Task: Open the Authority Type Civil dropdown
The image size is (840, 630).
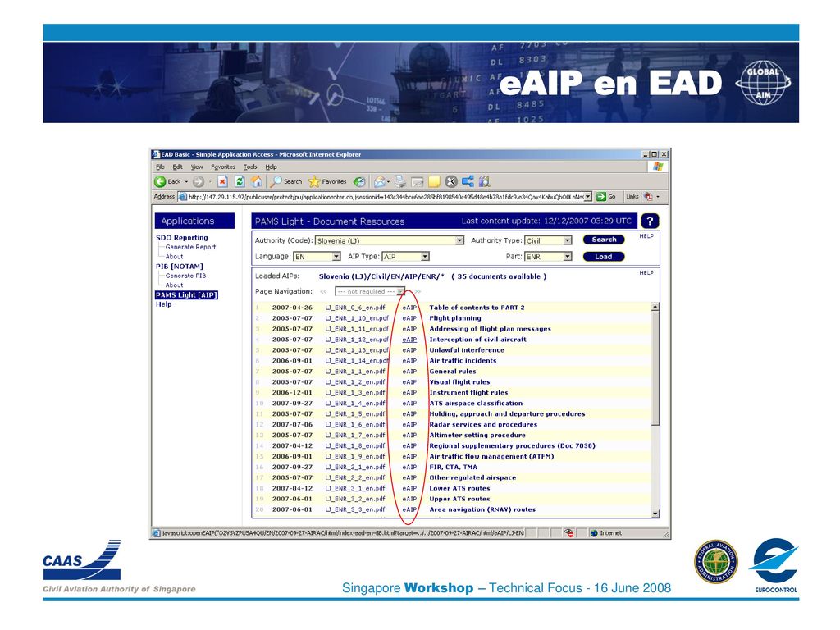Action: [548, 240]
